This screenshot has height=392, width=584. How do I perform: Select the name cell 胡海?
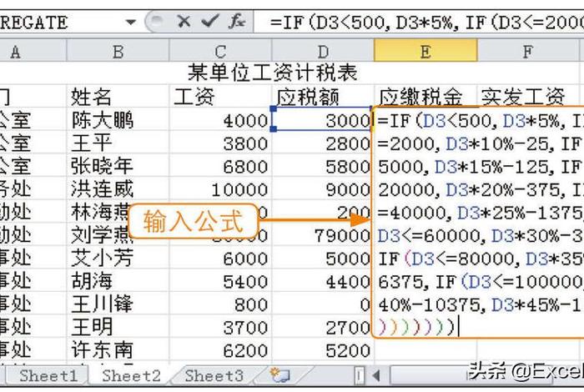(x=118, y=281)
